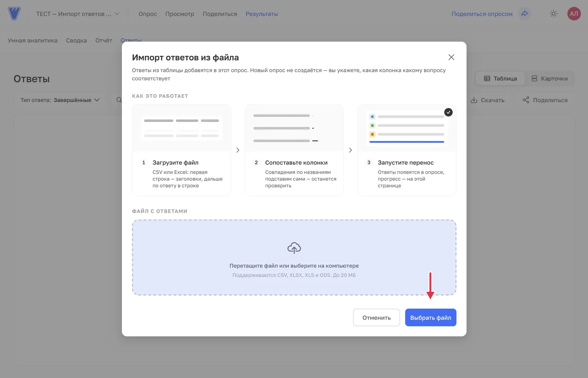The width and height of the screenshot is (588, 378).
Task: Open the Тип ответа Завершённые dropdown
Action: click(x=60, y=100)
